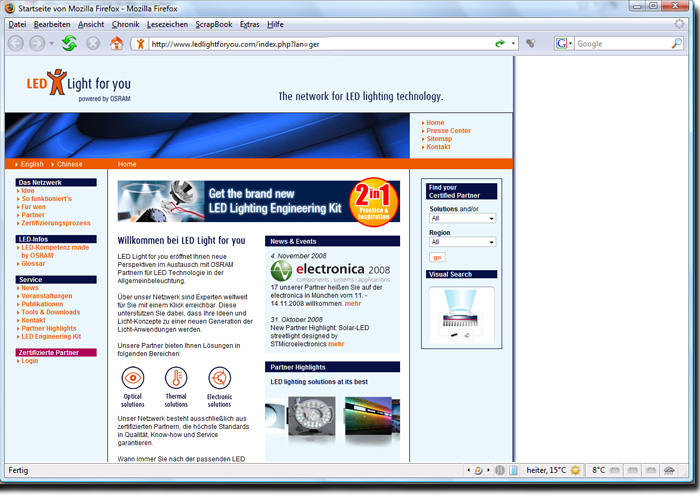The width and height of the screenshot is (700, 500).
Task: Click the search magnifier icon
Action: 677,43
